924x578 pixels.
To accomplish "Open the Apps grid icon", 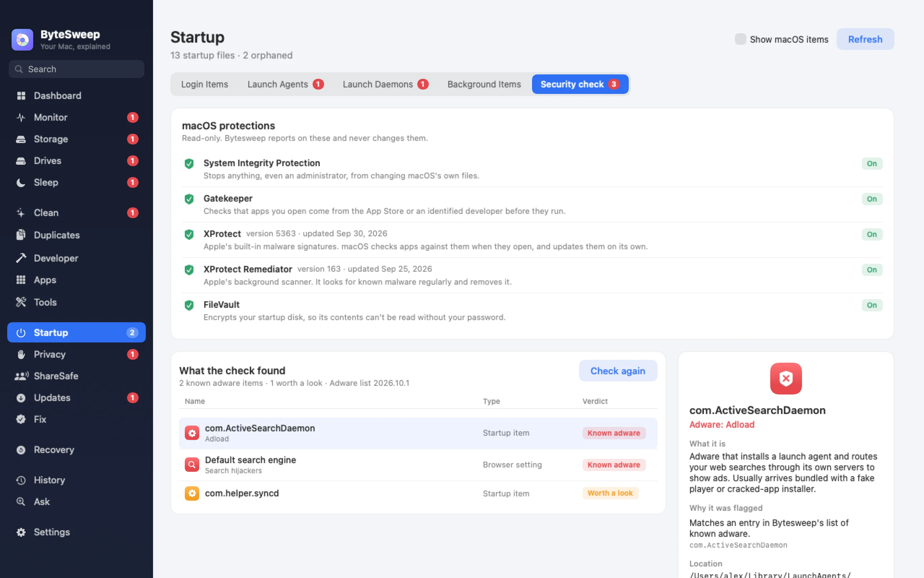I will click(21, 280).
